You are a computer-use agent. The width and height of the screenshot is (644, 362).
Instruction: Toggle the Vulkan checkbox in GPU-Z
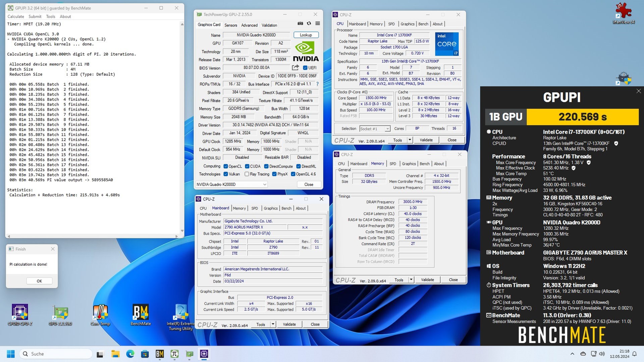click(x=226, y=174)
